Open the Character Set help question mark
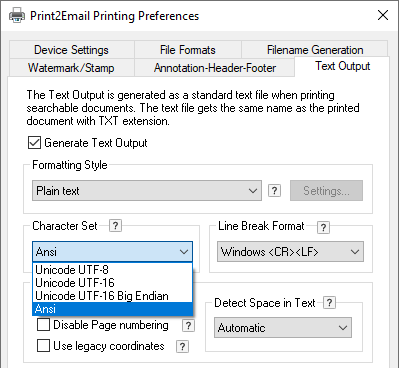This screenshot has width=399, height=368. click(115, 226)
